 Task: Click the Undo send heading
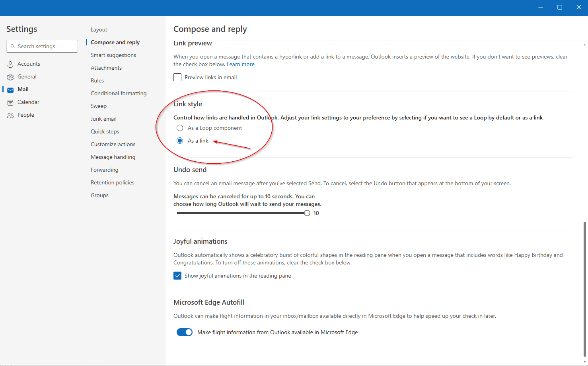tap(190, 170)
